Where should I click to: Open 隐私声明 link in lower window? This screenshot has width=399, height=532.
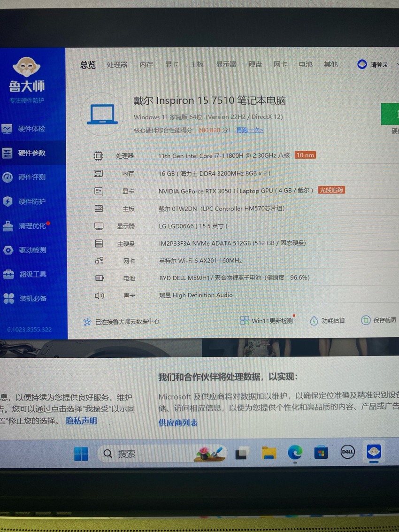(81, 421)
